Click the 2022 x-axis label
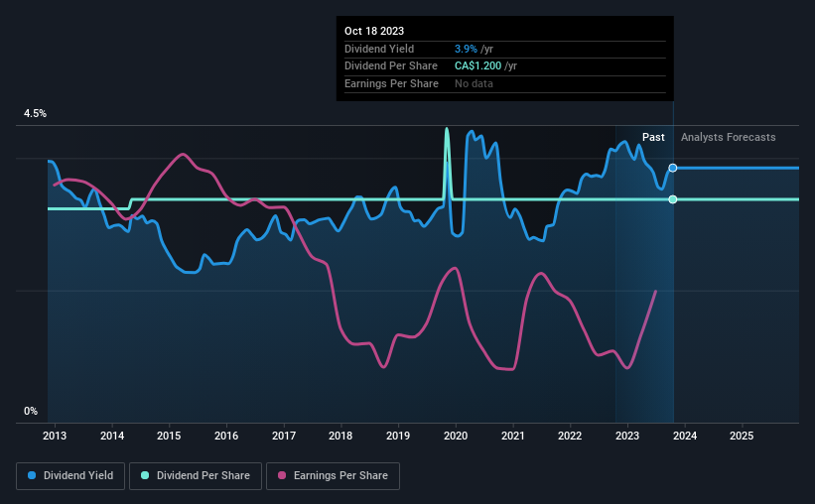This screenshot has width=815, height=504. pos(570,436)
